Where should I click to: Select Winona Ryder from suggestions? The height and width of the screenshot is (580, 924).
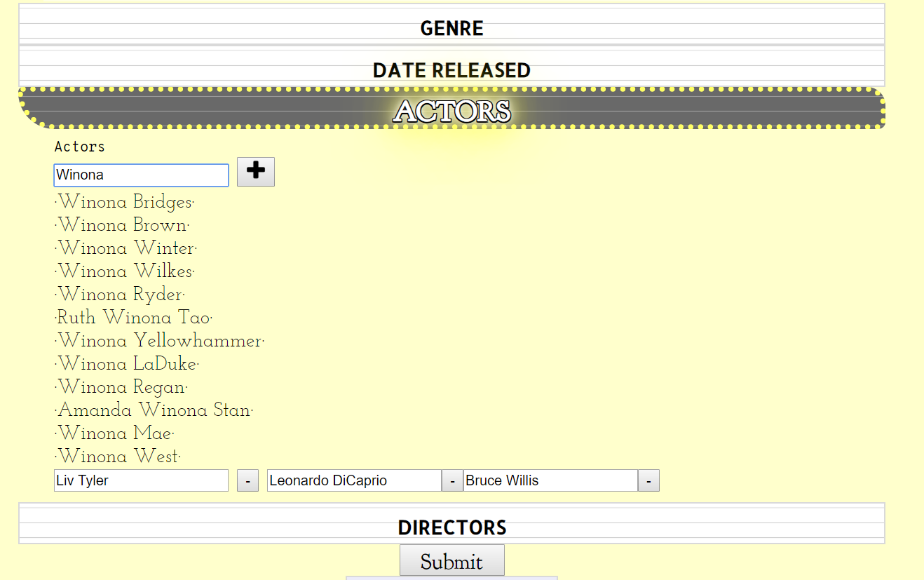120,295
